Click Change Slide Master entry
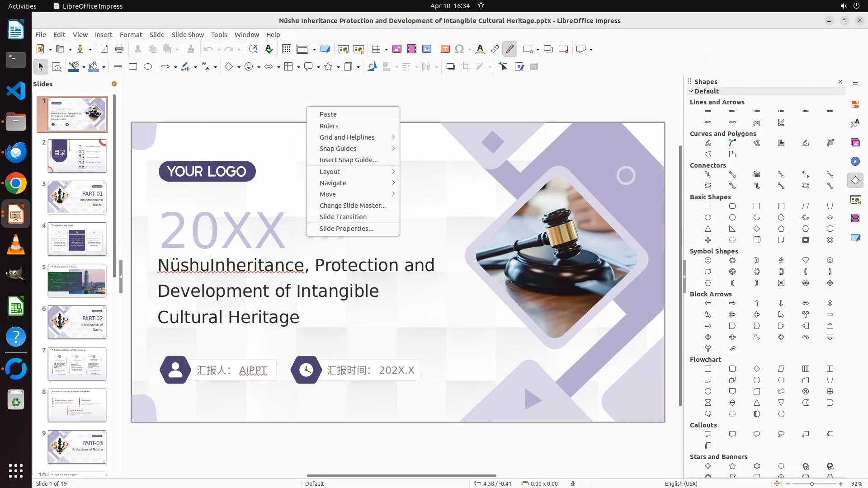 click(x=352, y=206)
